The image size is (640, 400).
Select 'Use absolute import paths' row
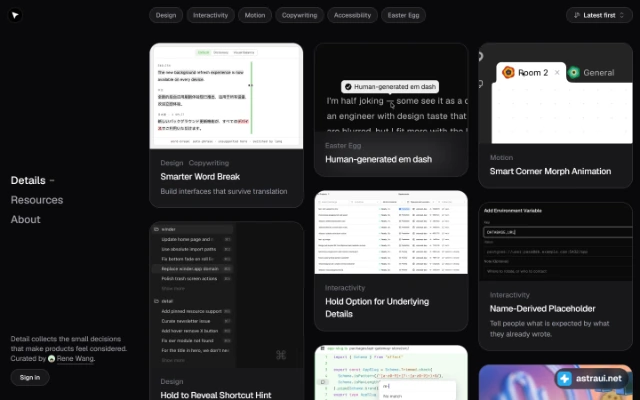(x=192, y=249)
